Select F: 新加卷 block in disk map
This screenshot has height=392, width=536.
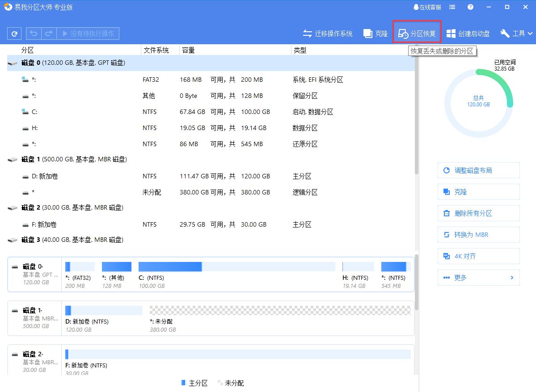(237, 362)
